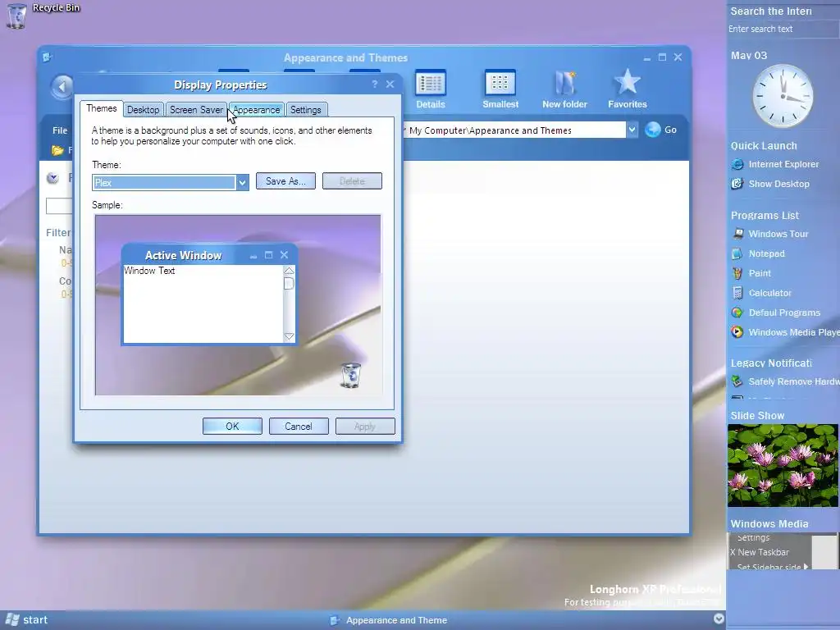The height and width of the screenshot is (630, 840).
Task: Switch to the Themes tab
Action: [x=101, y=108]
